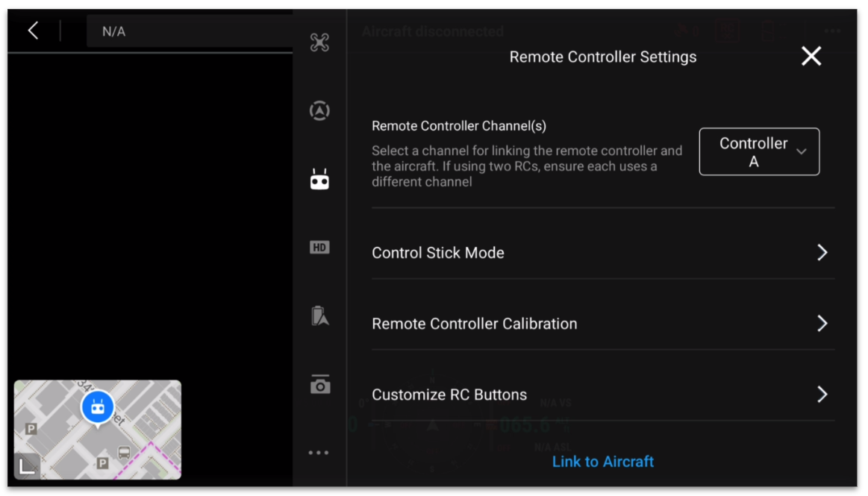Open Control Stick Mode settings
868x496 pixels.
[603, 253]
